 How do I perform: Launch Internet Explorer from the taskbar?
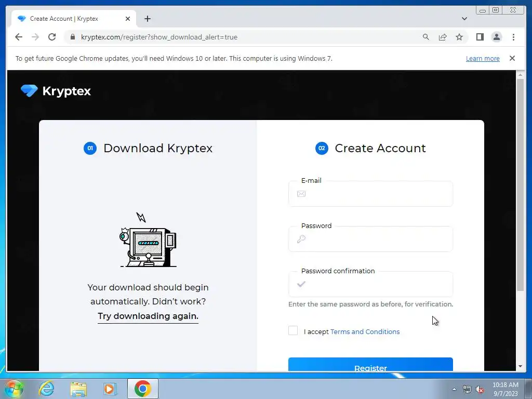point(46,389)
